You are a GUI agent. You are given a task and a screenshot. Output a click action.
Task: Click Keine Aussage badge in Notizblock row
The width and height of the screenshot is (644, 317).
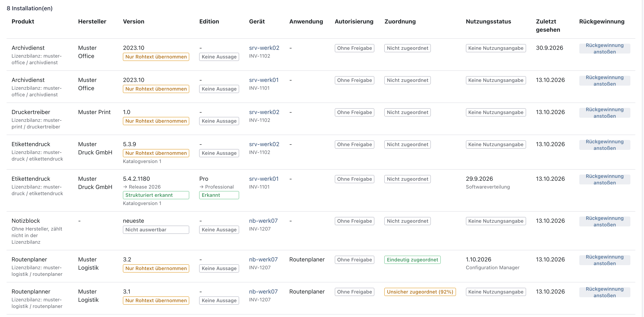[x=219, y=230]
